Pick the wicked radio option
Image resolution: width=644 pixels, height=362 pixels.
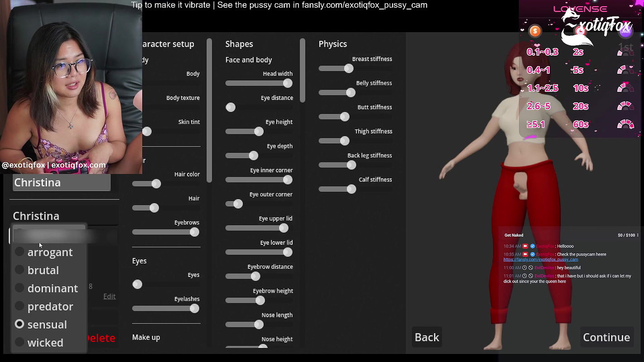[x=19, y=342]
